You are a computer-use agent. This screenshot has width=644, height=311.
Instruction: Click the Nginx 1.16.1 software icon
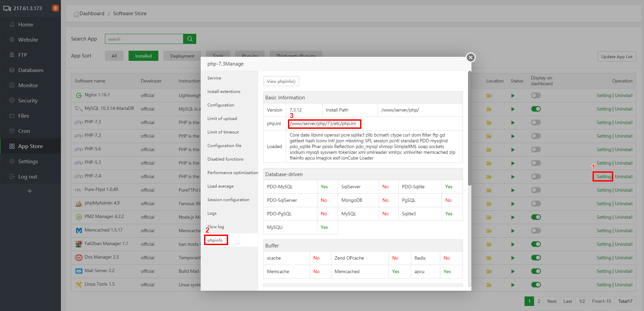tap(79, 95)
